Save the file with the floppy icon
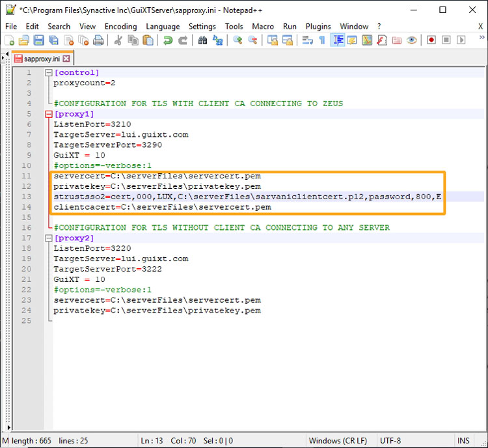Screen dimensions: 488x448 (38, 40)
